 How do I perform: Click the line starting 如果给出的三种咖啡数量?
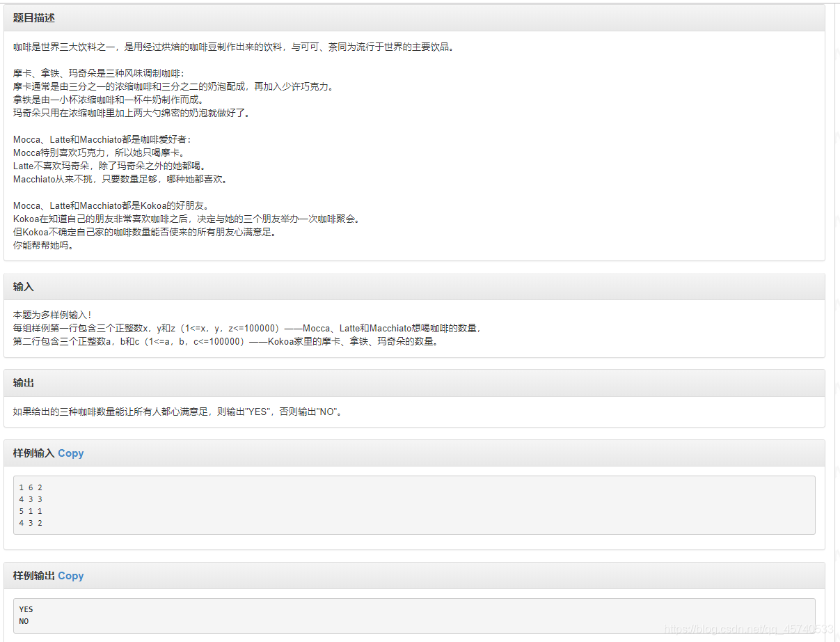point(177,412)
